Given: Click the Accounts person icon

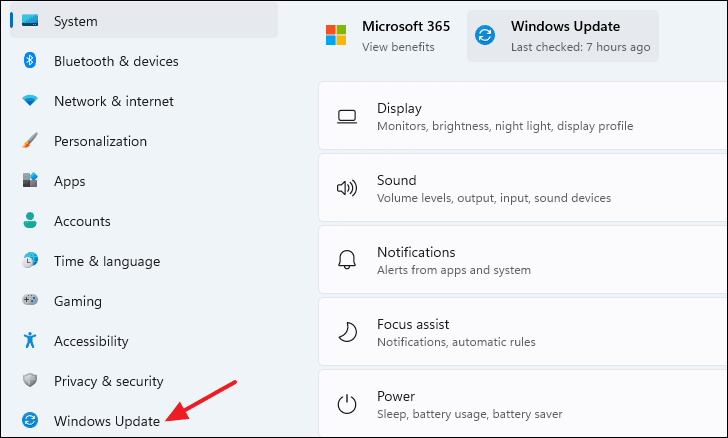Looking at the screenshot, I should tap(30, 220).
